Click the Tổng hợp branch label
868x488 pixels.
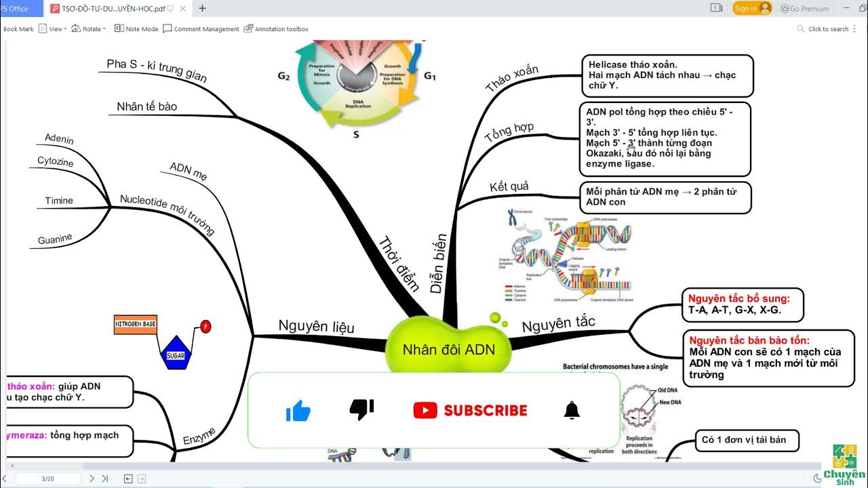pos(509,132)
